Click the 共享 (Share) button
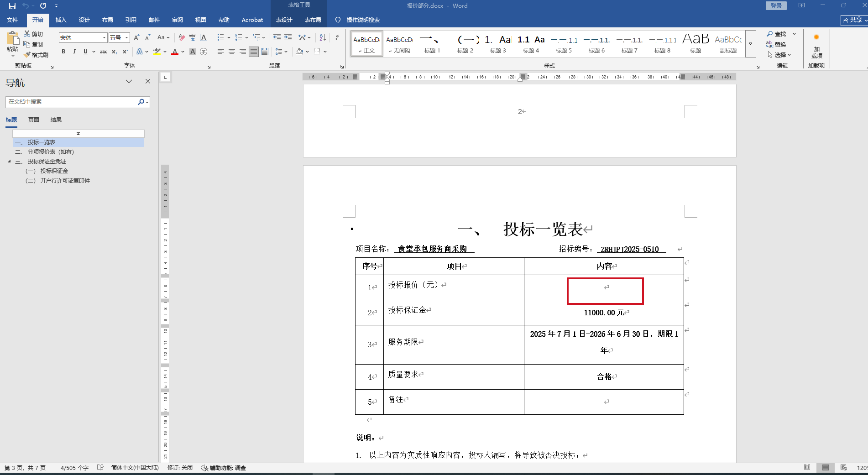 click(x=854, y=20)
